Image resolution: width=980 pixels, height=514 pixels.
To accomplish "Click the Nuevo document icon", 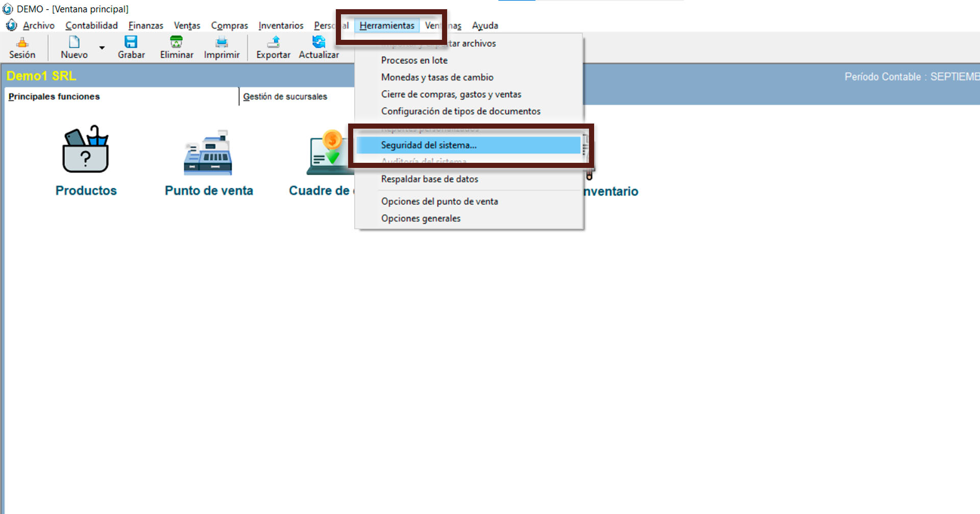I will 74,42.
